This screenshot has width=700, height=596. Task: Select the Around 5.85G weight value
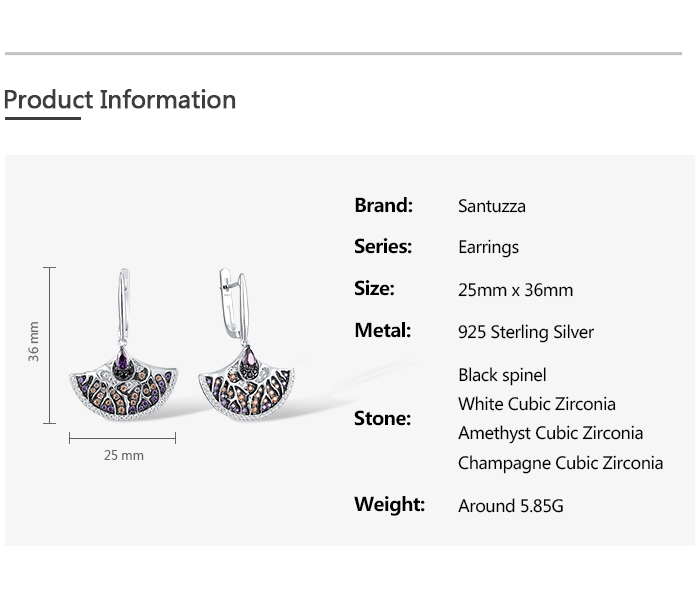(510, 506)
